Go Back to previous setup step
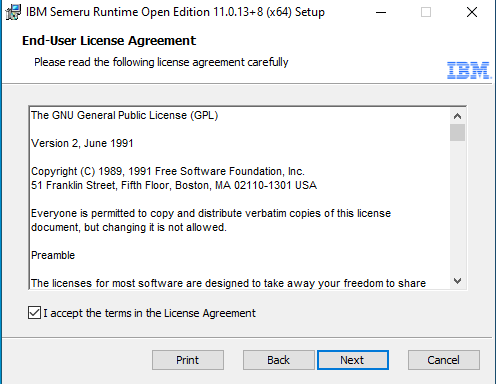Viewport: 496px width, 384px height. (278, 360)
